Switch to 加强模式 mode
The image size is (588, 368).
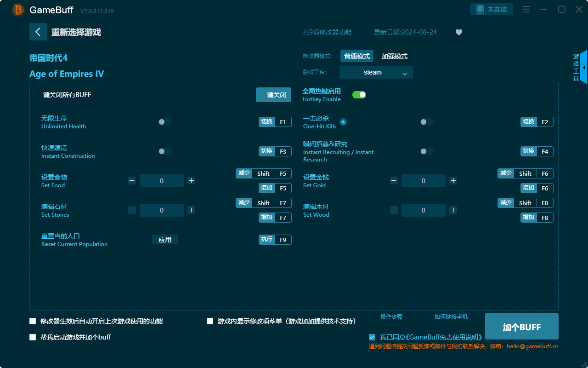394,56
